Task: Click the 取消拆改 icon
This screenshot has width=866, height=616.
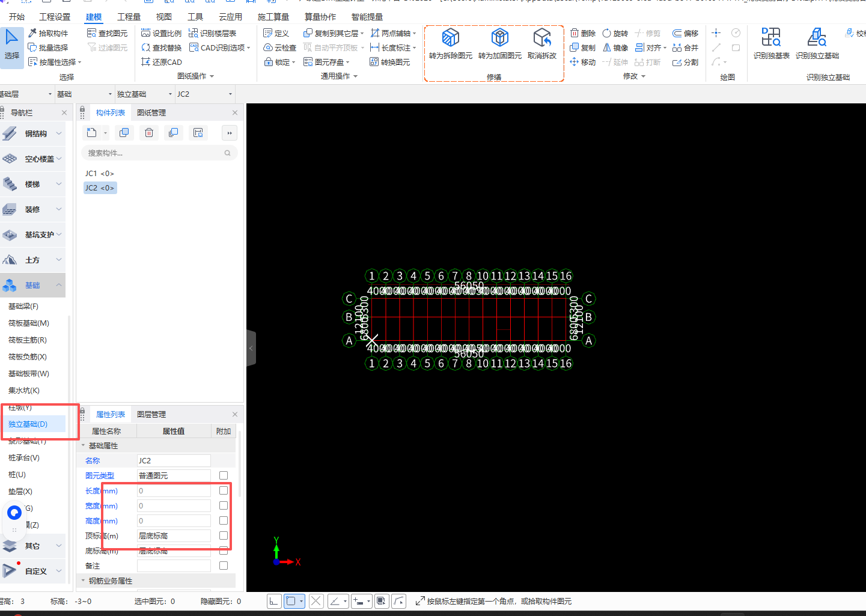Action: [x=541, y=38]
